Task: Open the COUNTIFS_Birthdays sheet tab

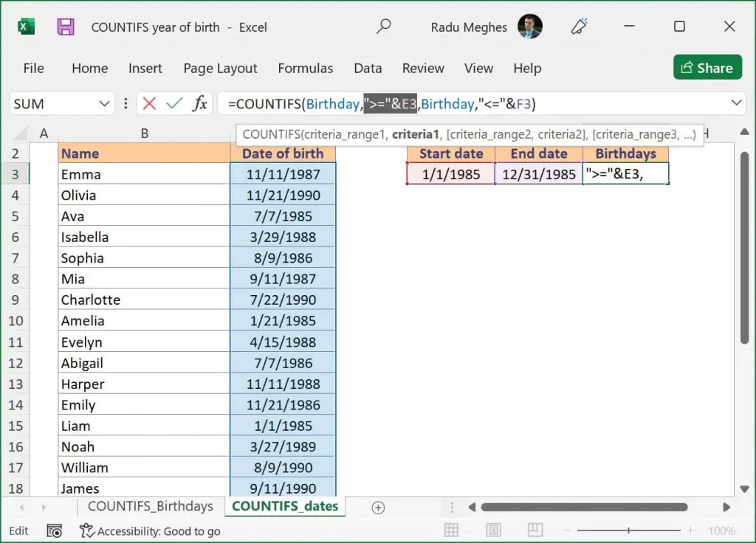Action: tap(150, 506)
